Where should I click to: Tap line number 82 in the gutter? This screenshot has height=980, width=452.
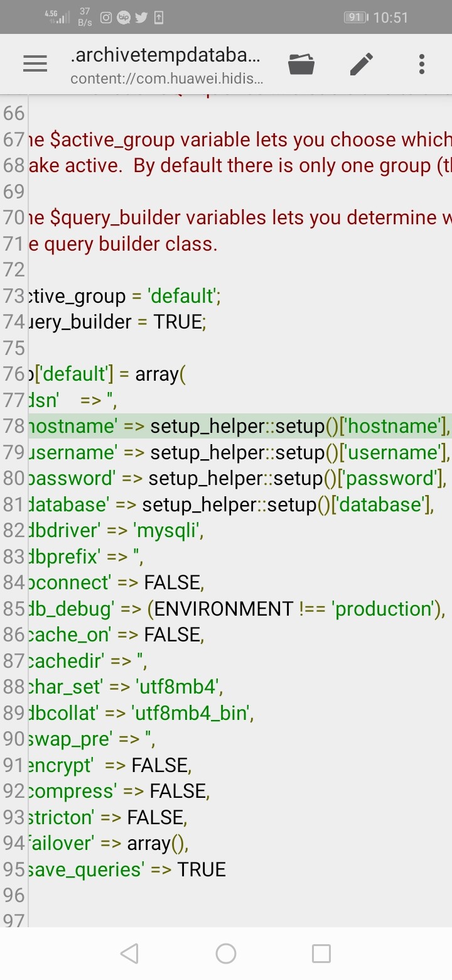pos(14,531)
